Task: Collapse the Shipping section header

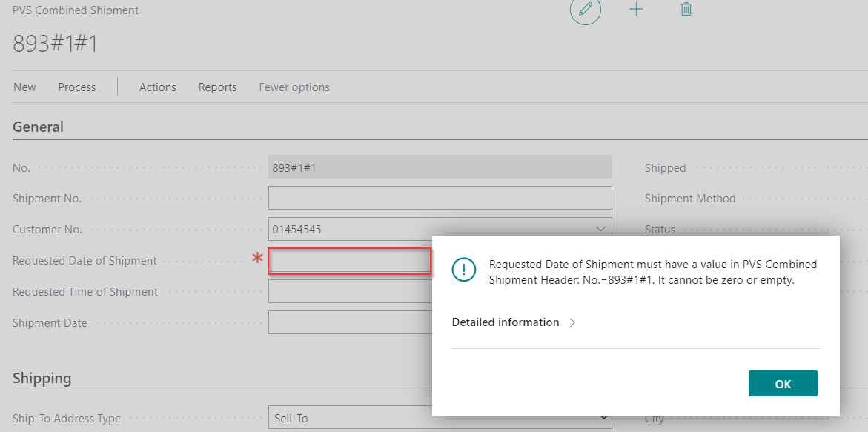Action: click(x=42, y=379)
